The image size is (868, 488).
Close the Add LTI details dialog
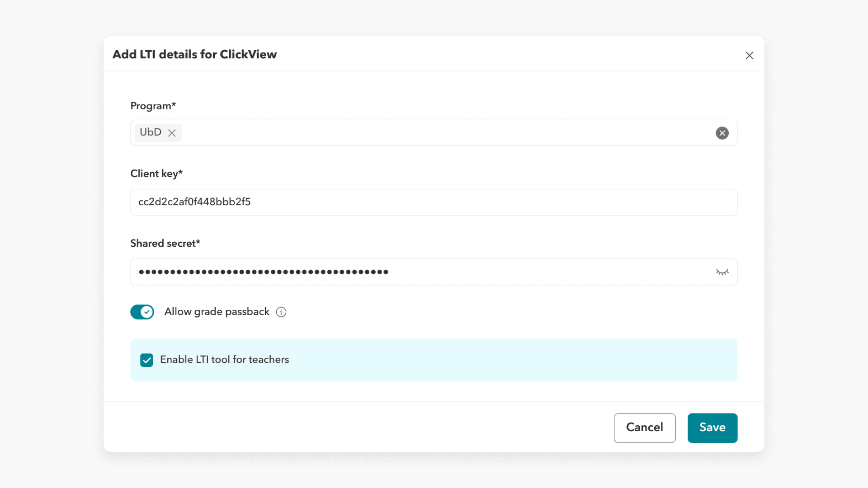point(749,55)
